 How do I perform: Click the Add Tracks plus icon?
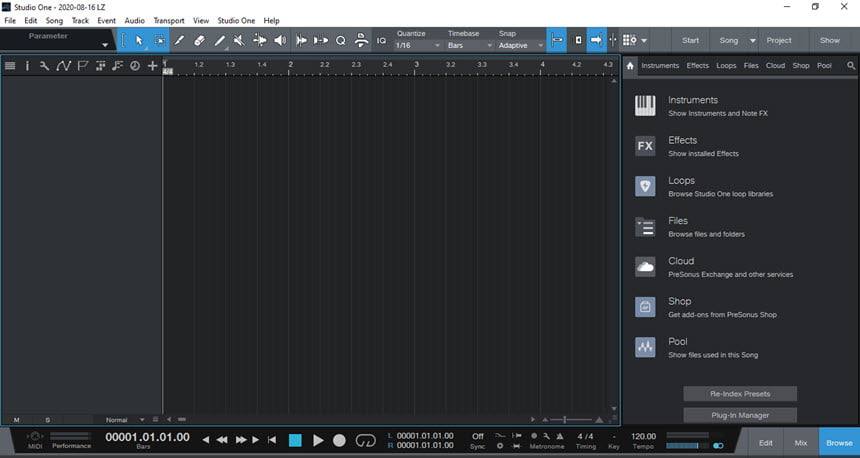tap(152, 66)
